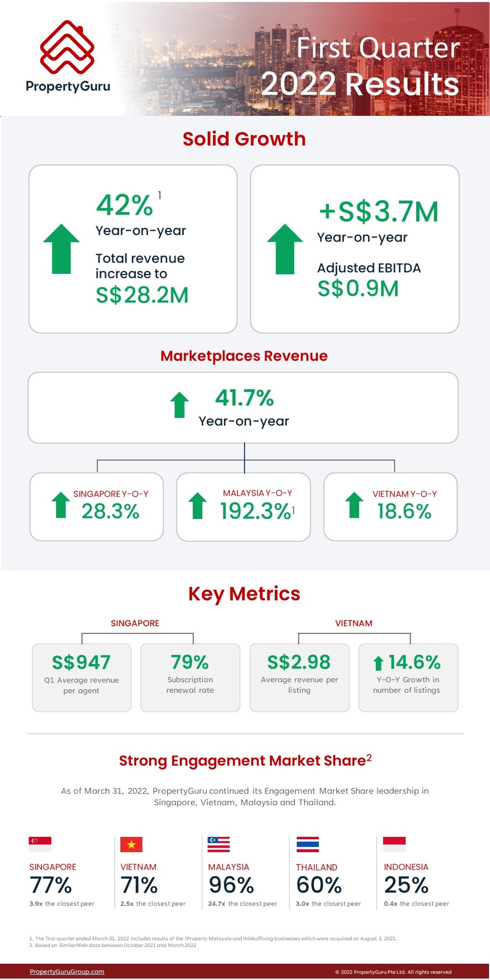Click the VIETNAM label under Key Metrics
Viewport: 490px width, 980px height.
pos(354,623)
